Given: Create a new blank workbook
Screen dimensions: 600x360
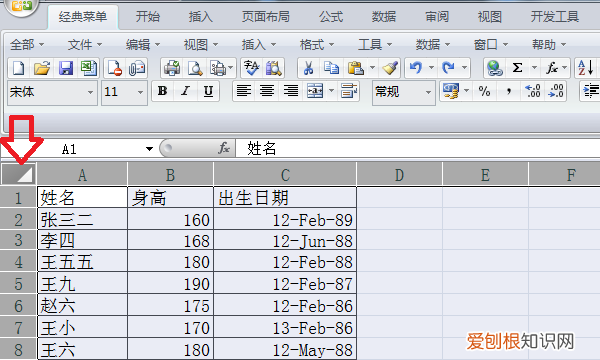Looking at the screenshot, I should point(18,68).
